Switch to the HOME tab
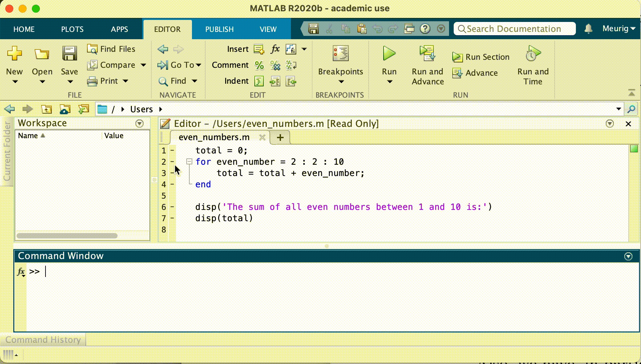Viewport: 641px width, 364px height. click(24, 29)
